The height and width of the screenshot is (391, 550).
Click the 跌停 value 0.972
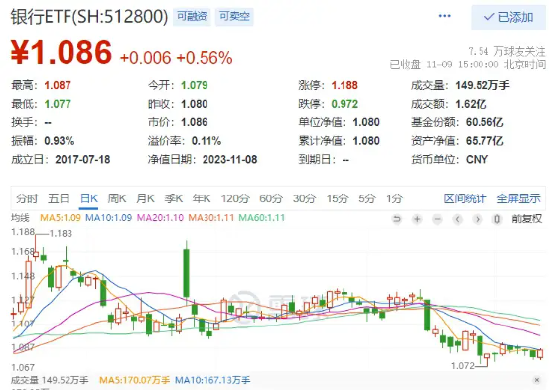345,104
